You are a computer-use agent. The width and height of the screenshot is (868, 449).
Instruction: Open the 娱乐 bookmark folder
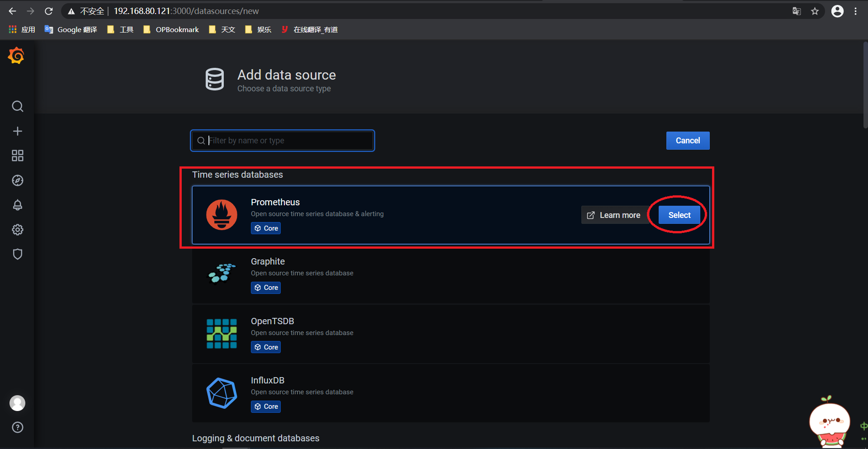click(x=258, y=29)
